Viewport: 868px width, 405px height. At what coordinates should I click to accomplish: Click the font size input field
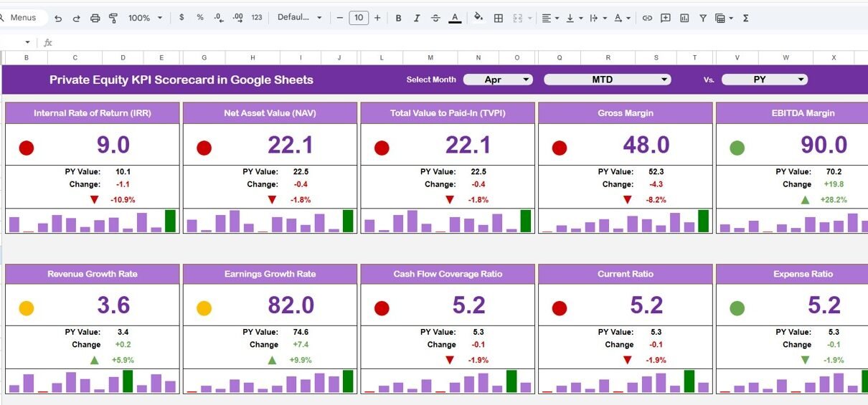pos(359,18)
